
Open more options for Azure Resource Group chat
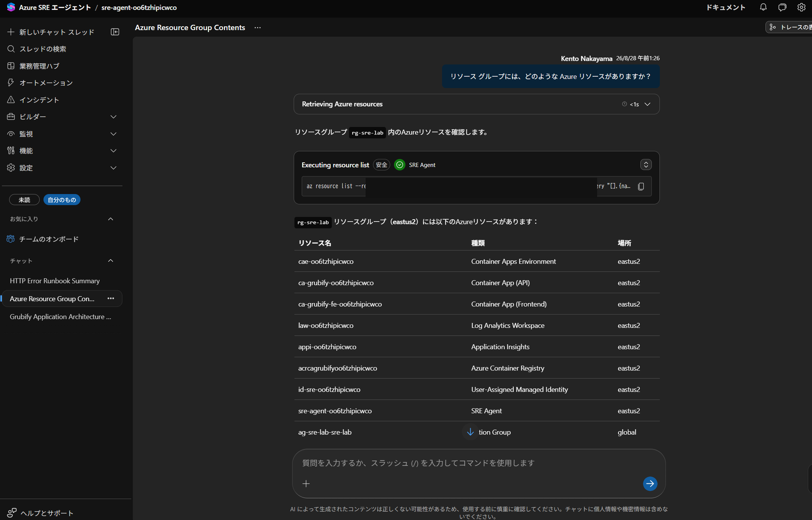(110, 299)
